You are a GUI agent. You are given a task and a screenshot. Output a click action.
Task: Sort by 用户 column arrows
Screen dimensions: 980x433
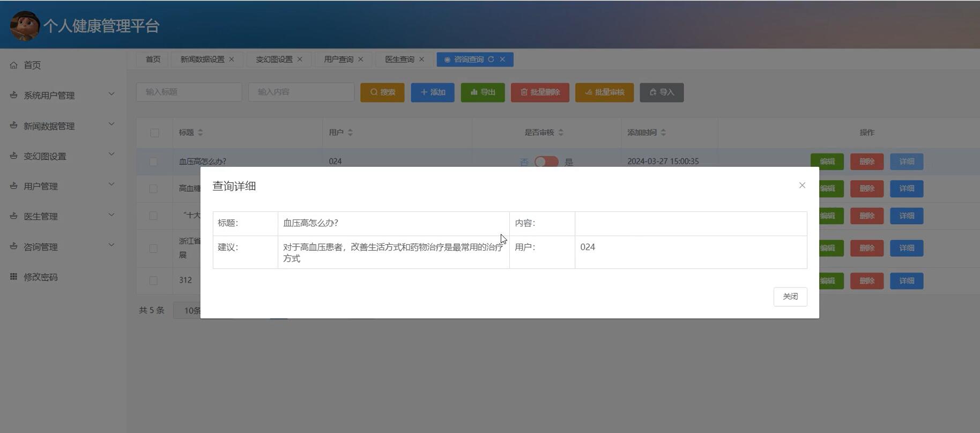350,133
